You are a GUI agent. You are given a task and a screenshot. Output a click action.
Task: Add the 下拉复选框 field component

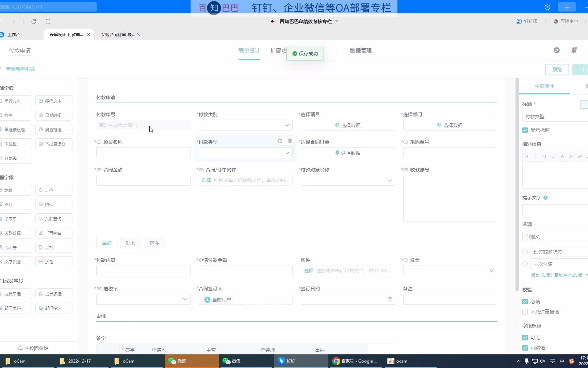tap(54, 144)
